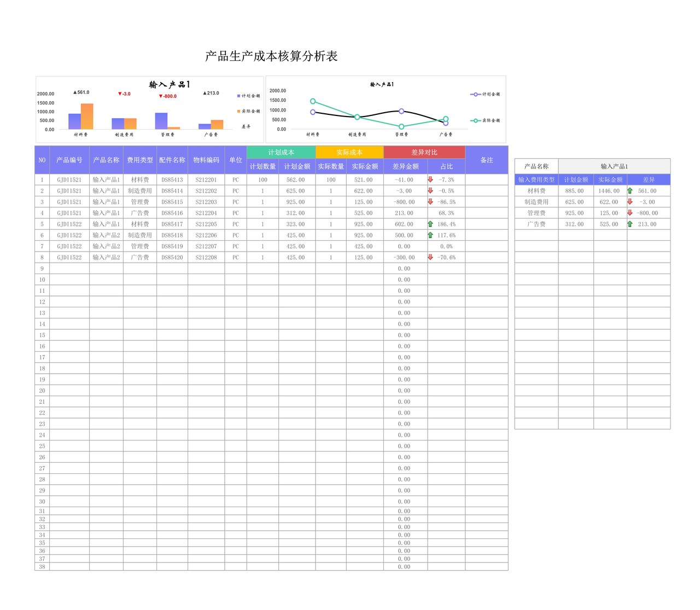Select the 实际成本 header band
Screen dimensions: 700x610
350,152
